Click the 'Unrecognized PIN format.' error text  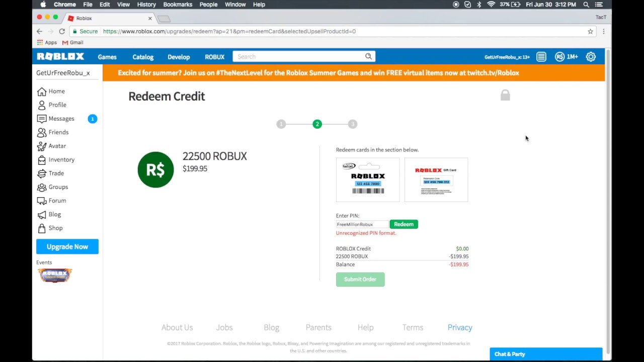tap(366, 233)
